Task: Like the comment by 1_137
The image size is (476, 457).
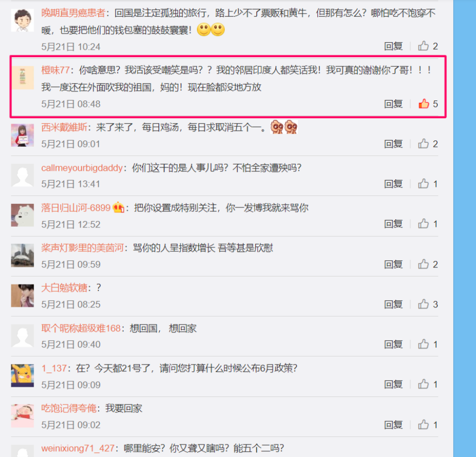Action: (423, 384)
